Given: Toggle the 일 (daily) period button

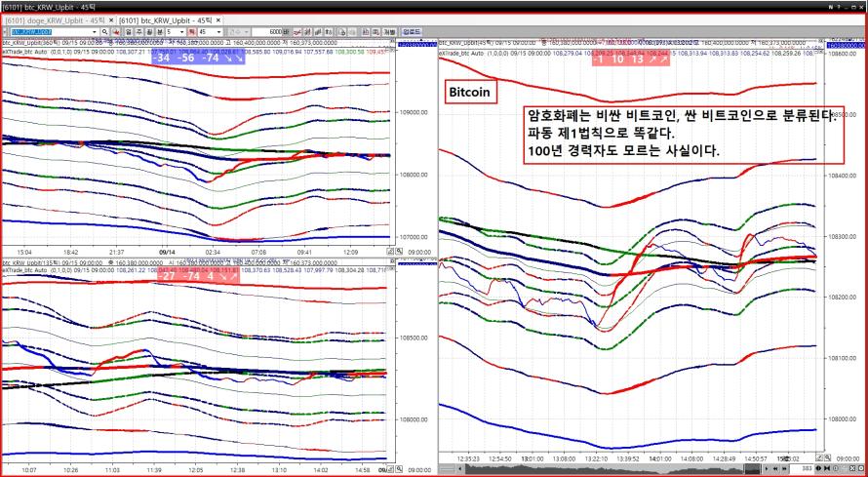Looking at the screenshot, I should [x=127, y=32].
